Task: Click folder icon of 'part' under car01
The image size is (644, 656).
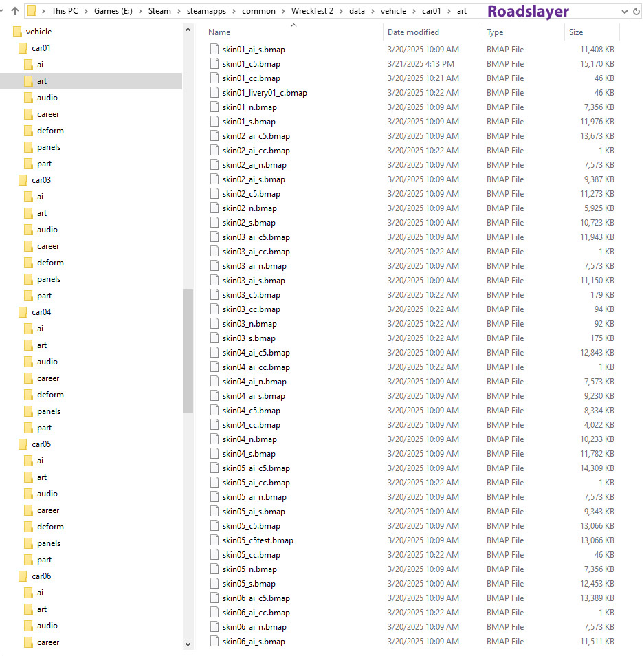Action: click(28, 164)
